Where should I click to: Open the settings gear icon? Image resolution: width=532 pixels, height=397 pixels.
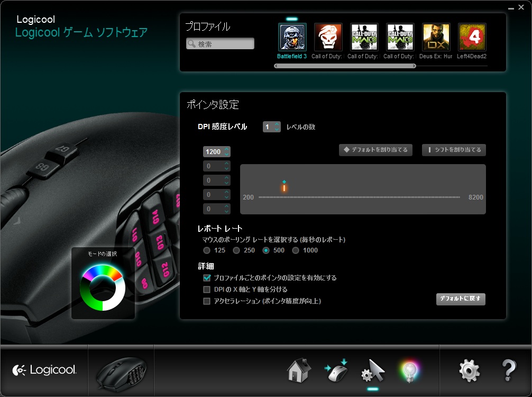469,371
